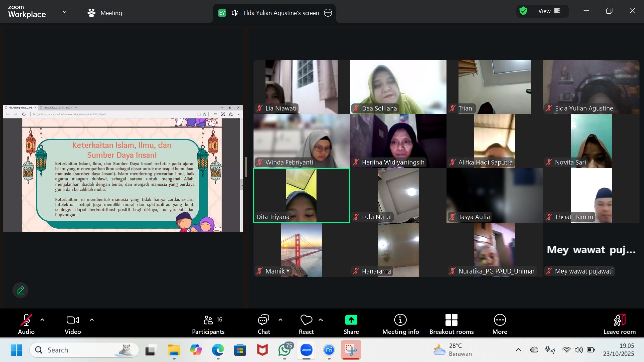644x362 pixels.
Task: Unmute the microphone Audio button
Action: pyautogui.click(x=26, y=324)
